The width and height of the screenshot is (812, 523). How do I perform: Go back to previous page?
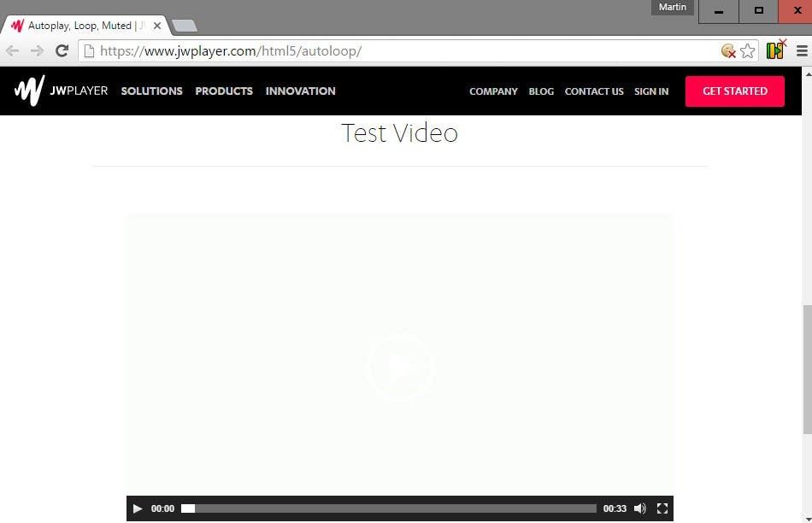[x=13, y=50]
